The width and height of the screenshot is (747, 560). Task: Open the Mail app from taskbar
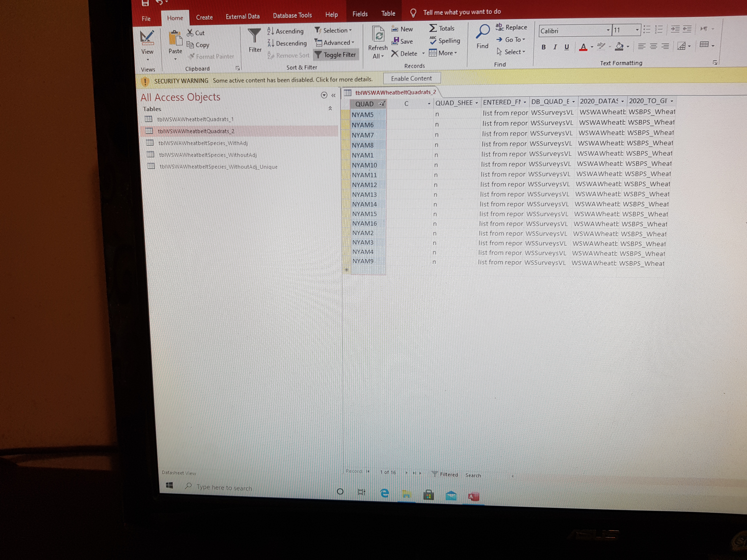[451, 496]
